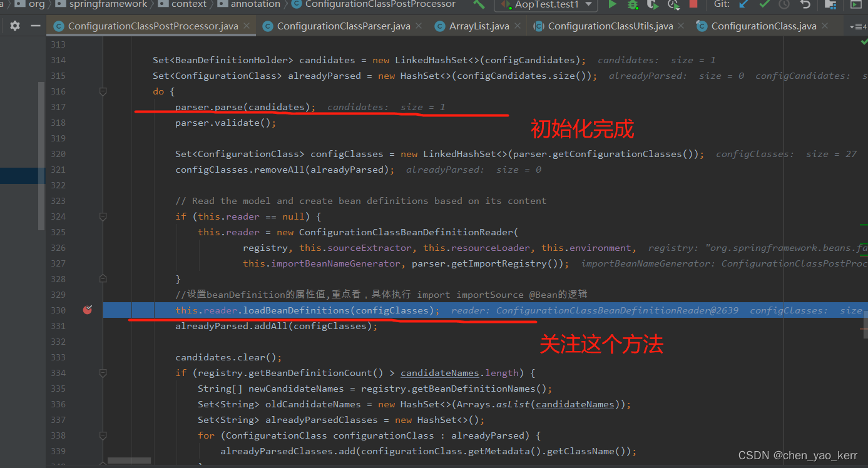Commit changes with the green checkmark icon
The image size is (868, 468).
point(764,4)
